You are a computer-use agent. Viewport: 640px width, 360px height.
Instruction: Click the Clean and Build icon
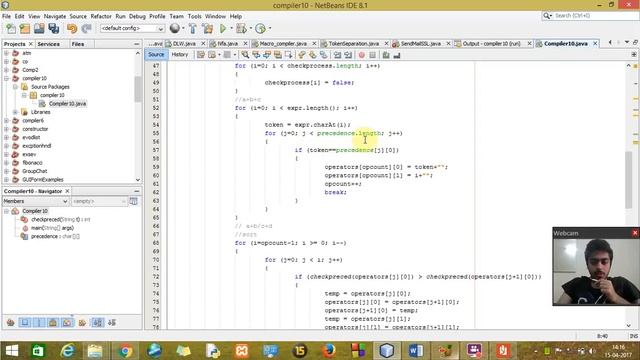pos(208,28)
